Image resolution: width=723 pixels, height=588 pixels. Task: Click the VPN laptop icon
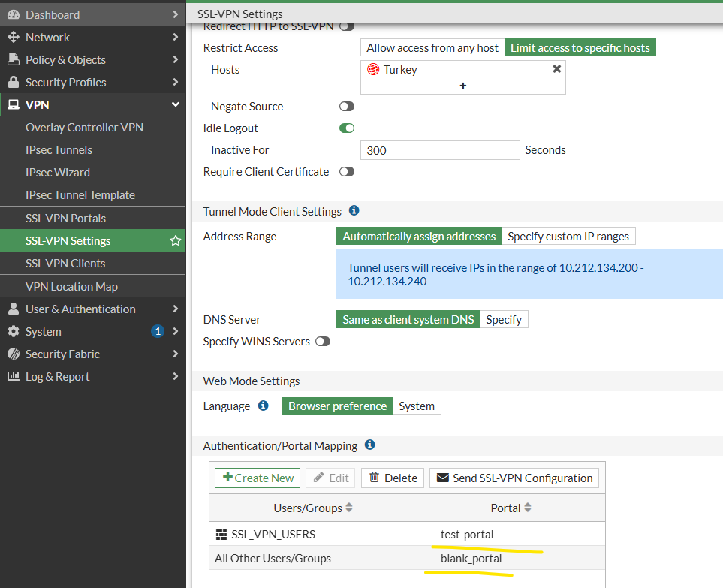(14, 104)
